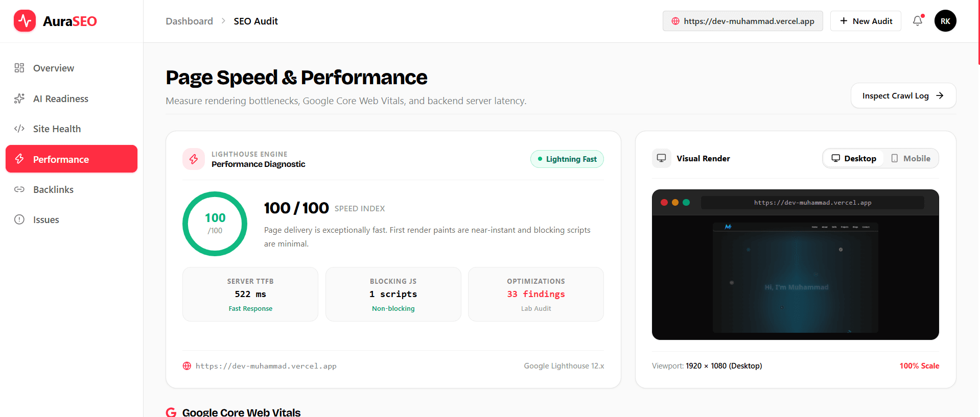Screen dimensions: 980x417
Task: Click the desktop monitor icon in toggle
Action: 836,158
